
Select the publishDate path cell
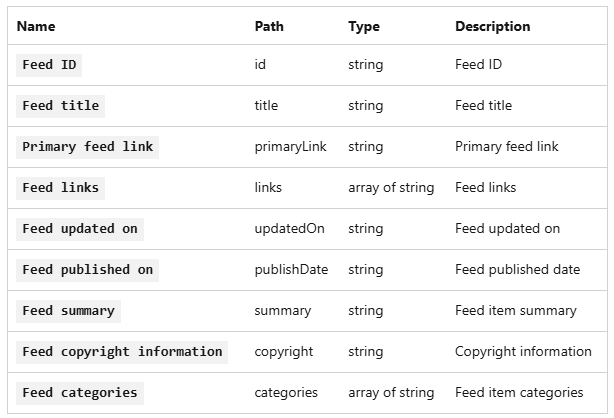coord(292,270)
